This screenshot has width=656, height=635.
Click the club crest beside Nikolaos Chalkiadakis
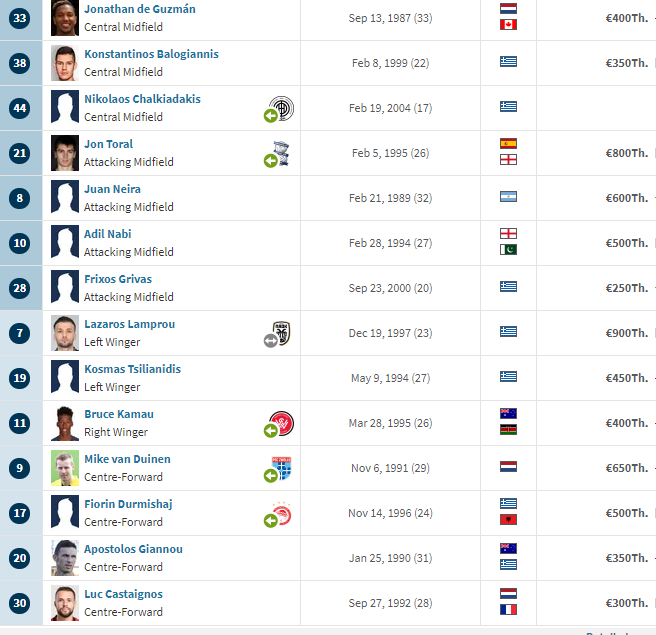click(x=282, y=108)
